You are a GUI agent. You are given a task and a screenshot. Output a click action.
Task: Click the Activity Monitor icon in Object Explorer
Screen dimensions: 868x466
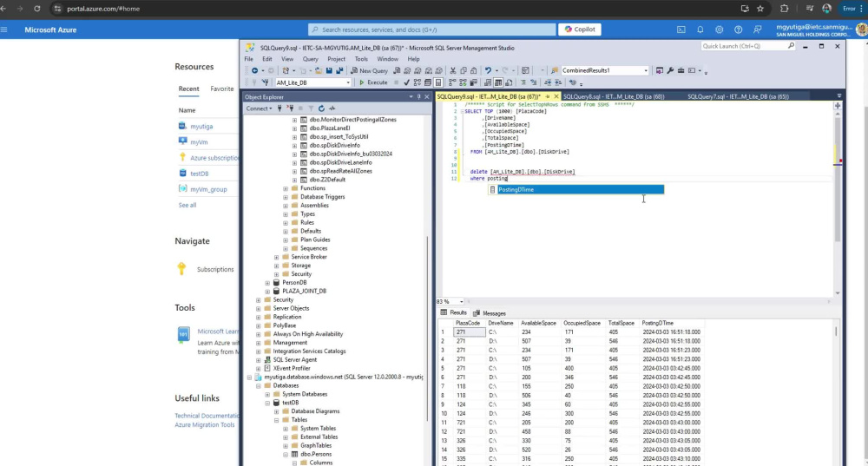pyautogui.click(x=332, y=108)
